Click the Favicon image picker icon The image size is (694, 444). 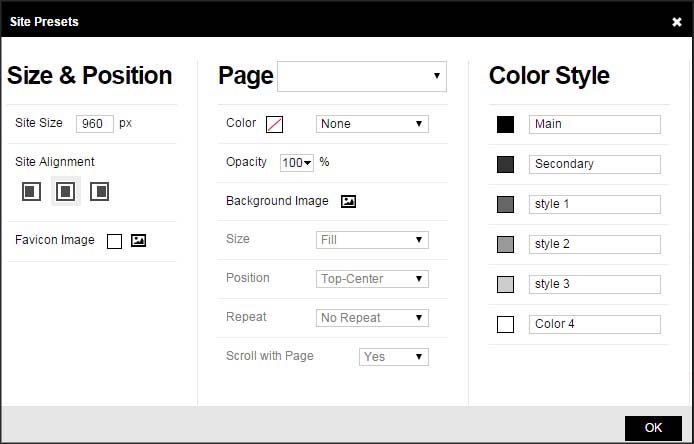139,241
